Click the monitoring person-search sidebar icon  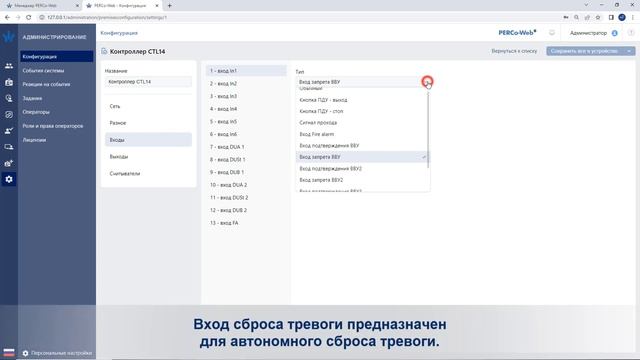click(x=9, y=98)
